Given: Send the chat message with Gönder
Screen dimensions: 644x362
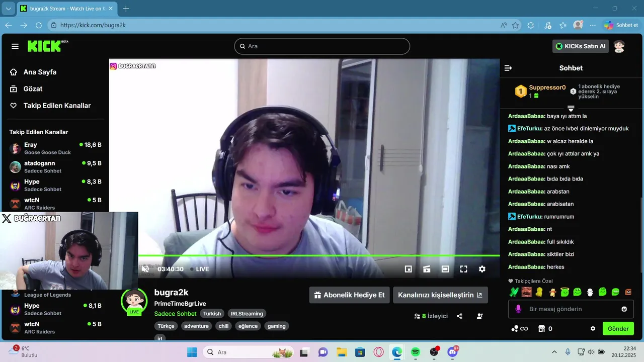Looking at the screenshot, I should click(x=618, y=328).
